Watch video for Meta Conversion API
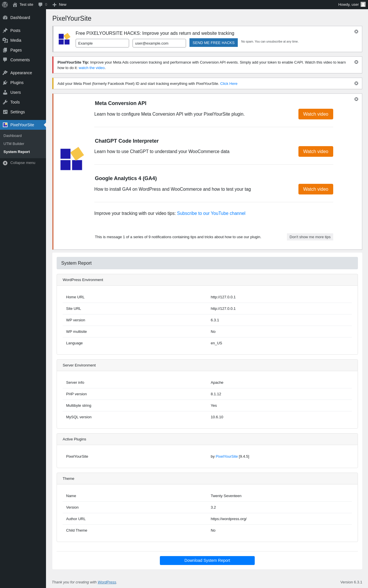This screenshot has height=588, width=368. (316, 114)
